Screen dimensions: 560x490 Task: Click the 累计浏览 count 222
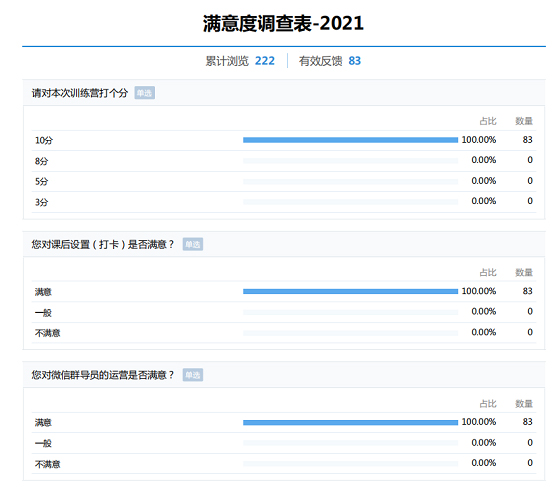265,61
